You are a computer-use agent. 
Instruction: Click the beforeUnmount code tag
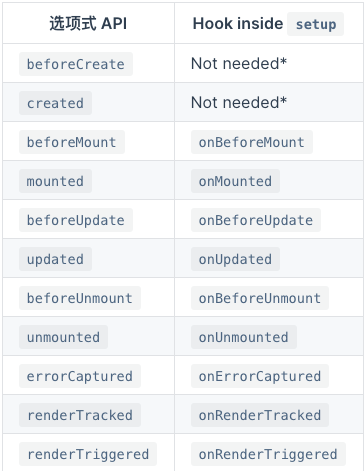pos(80,298)
